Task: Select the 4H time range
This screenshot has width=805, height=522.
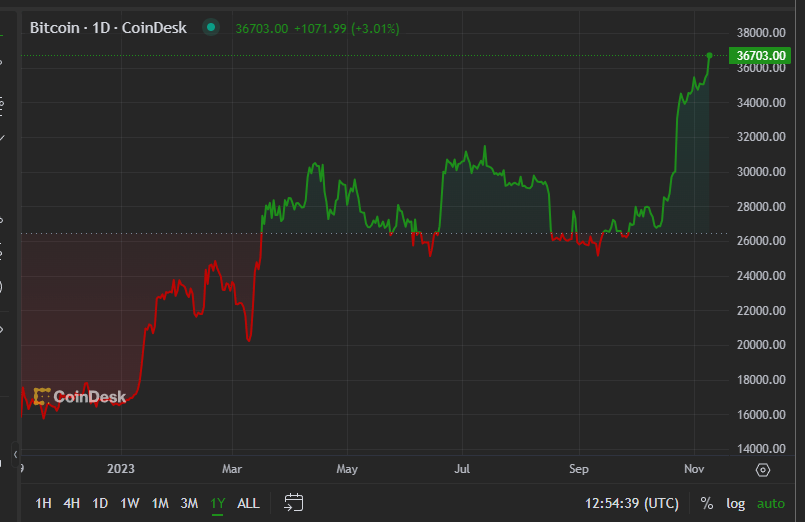Action: tap(71, 504)
